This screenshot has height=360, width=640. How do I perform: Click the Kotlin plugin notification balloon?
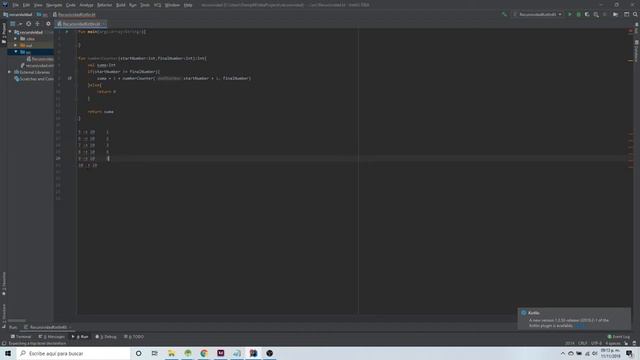pyautogui.click(x=574, y=319)
